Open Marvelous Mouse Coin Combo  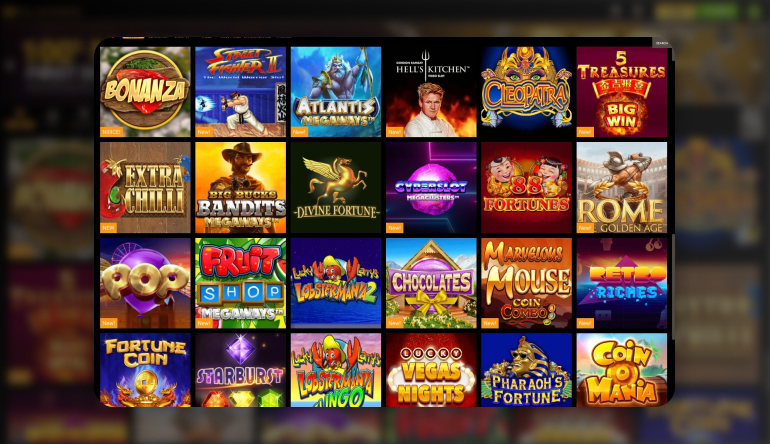coord(526,283)
